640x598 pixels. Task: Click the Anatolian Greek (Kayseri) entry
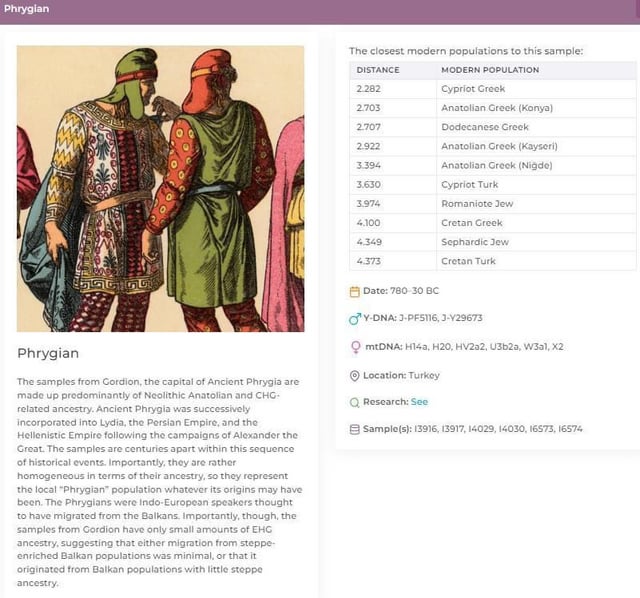pyautogui.click(x=499, y=146)
